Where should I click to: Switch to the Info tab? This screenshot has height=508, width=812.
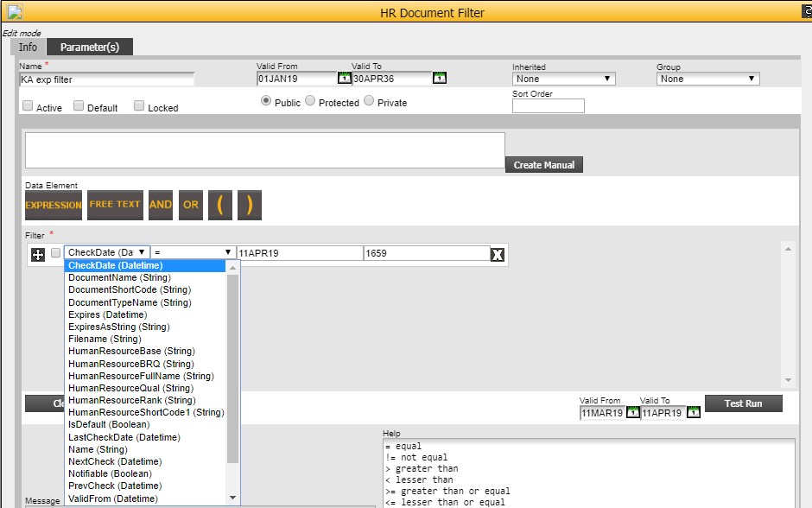pyautogui.click(x=27, y=48)
